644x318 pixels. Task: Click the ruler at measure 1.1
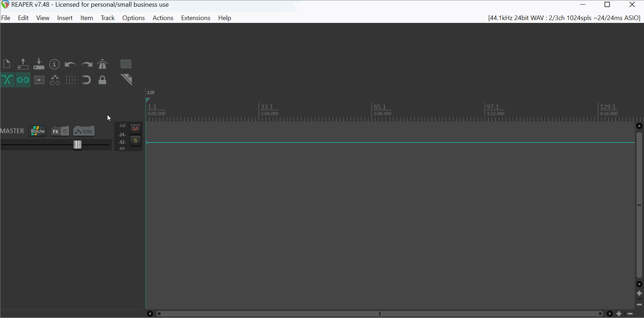point(152,107)
